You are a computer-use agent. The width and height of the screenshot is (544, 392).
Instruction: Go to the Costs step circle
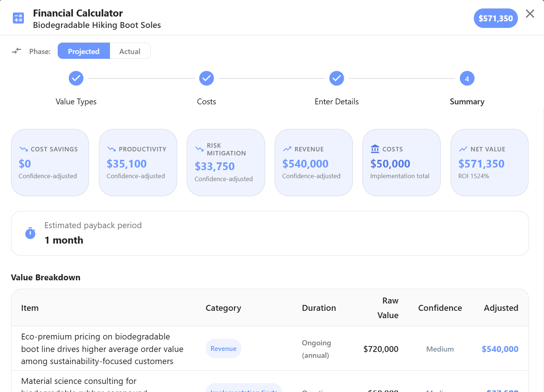pyautogui.click(x=207, y=78)
